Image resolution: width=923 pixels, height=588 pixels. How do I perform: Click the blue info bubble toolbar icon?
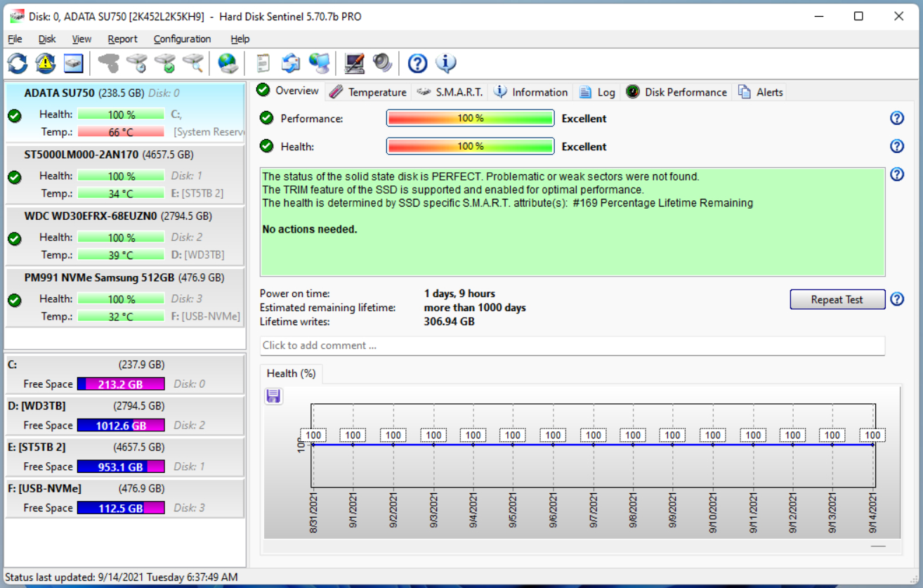pyautogui.click(x=446, y=63)
